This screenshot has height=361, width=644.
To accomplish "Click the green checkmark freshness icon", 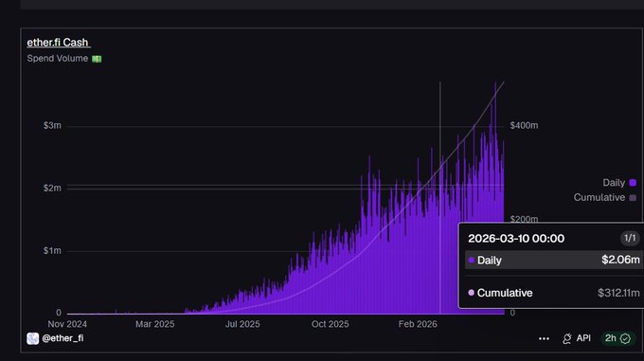I will coord(625,338).
